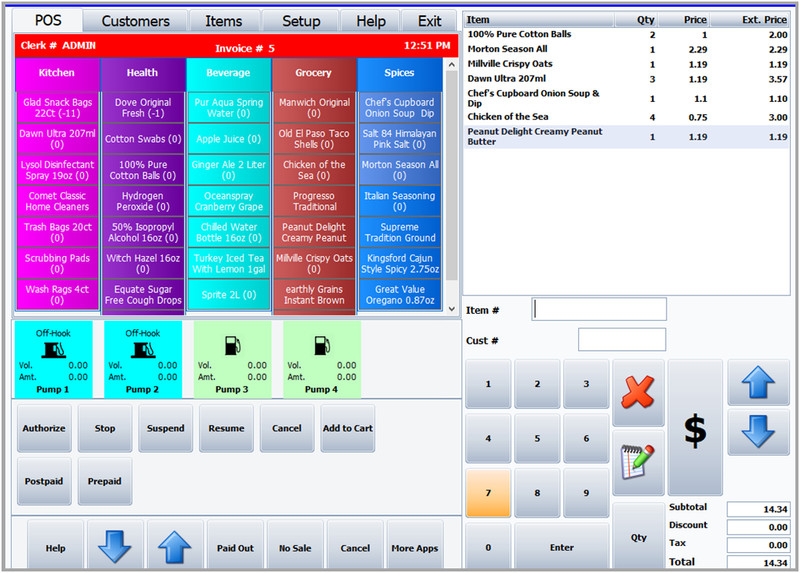Viewport: 800px width, 573px height.
Task: Click the keypad Enter button
Action: (x=562, y=547)
